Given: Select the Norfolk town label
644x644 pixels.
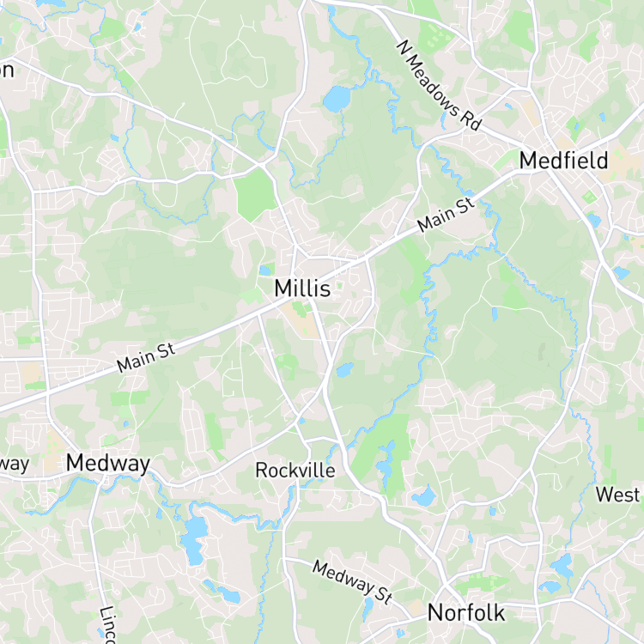Looking at the screenshot, I should click(x=466, y=613).
